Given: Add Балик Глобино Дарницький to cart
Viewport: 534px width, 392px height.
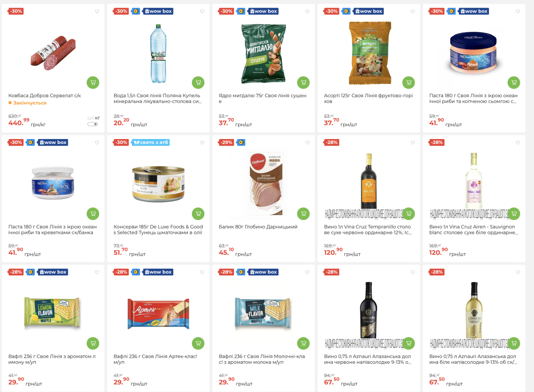Looking at the screenshot, I should click(x=303, y=214).
